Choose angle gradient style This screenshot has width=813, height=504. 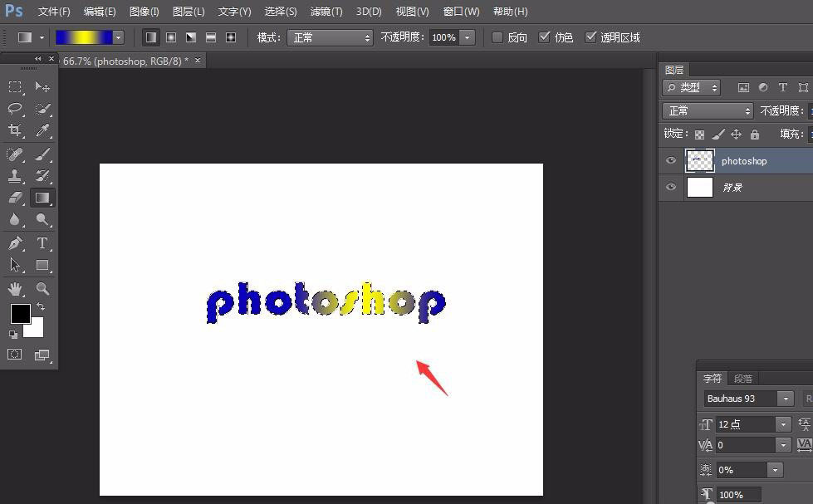click(191, 37)
